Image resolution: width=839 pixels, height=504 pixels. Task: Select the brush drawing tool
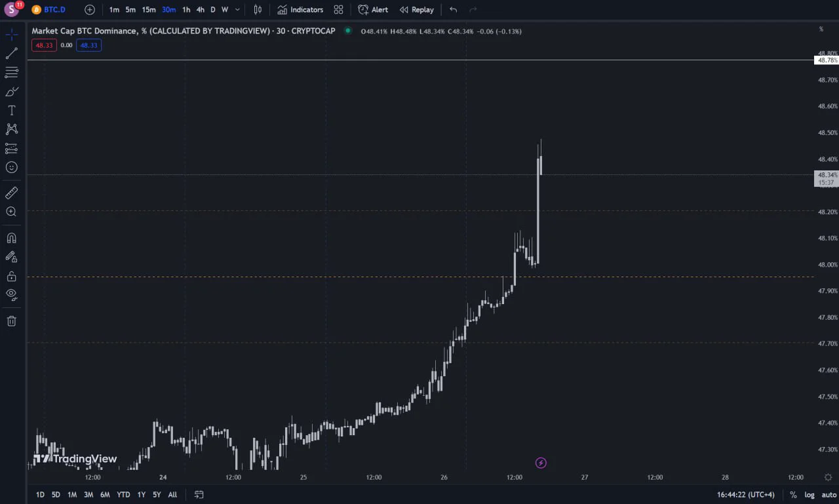tap(12, 91)
